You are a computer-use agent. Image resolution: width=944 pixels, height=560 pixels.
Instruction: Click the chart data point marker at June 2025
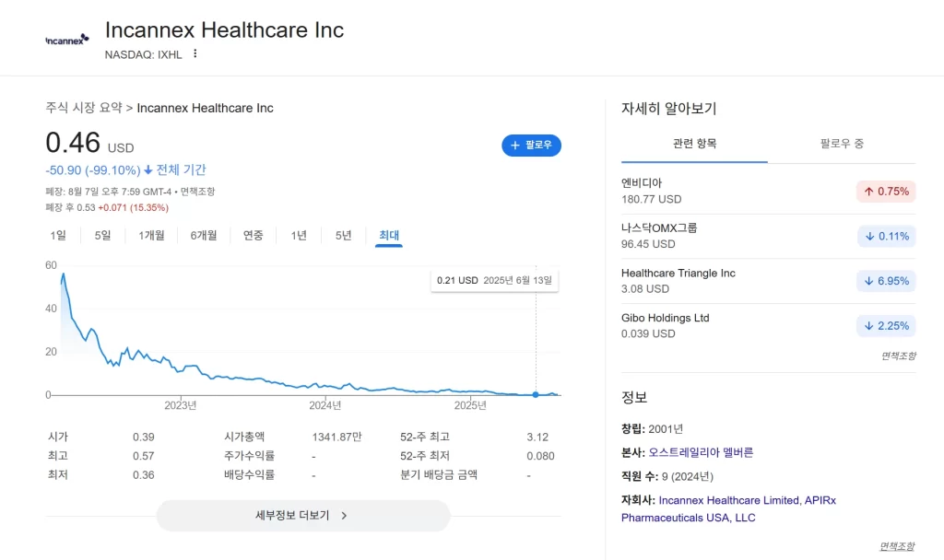(536, 394)
